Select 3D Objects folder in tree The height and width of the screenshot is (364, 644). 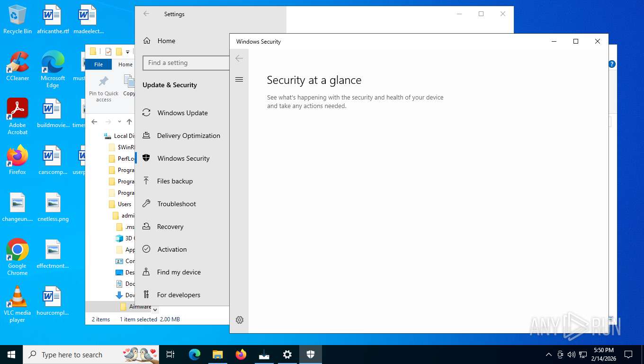[x=125, y=238]
